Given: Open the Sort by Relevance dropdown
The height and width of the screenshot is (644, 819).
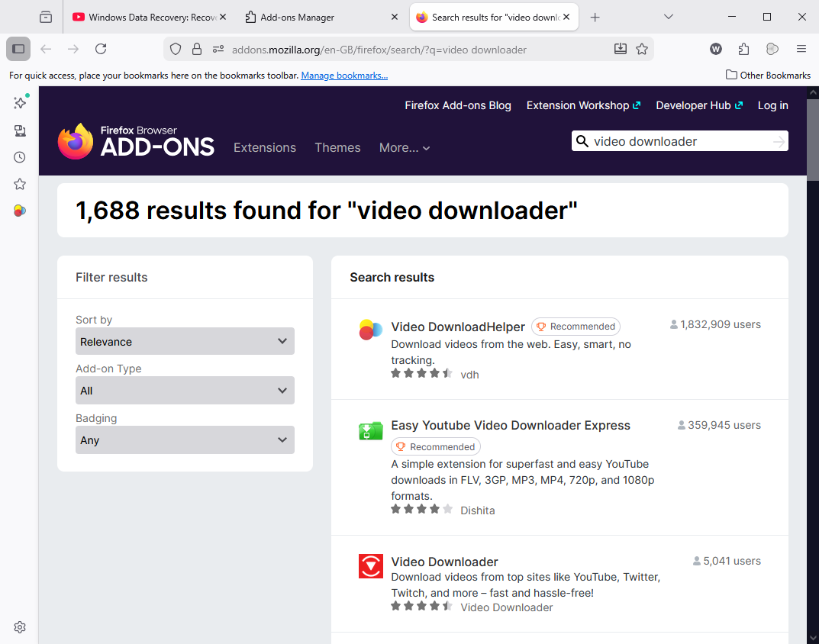Looking at the screenshot, I should [185, 341].
